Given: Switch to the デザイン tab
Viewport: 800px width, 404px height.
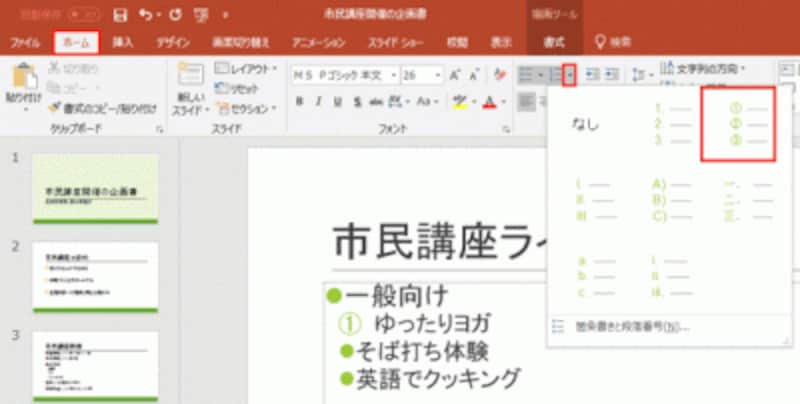Looking at the screenshot, I should (x=173, y=43).
